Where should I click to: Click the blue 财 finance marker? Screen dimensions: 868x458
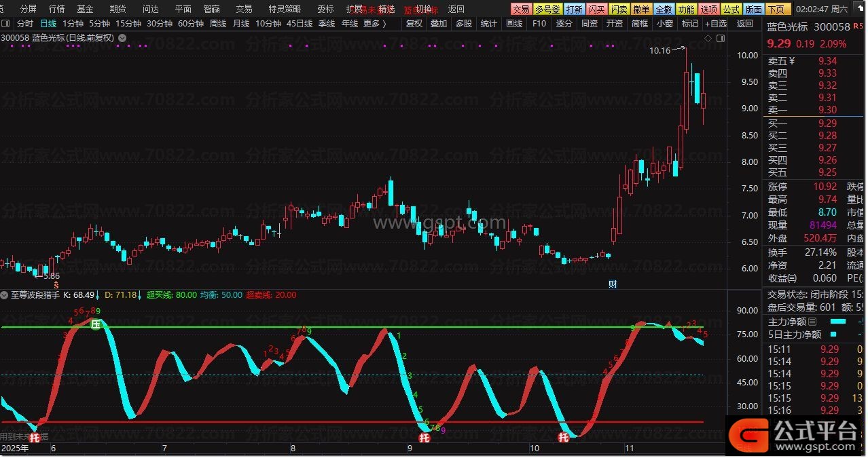[x=612, y=284]
